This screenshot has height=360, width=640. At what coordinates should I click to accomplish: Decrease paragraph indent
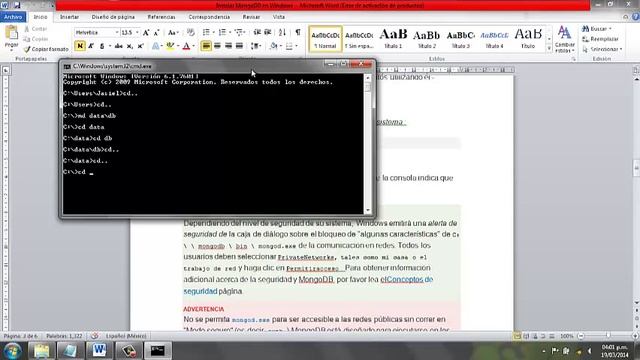[257, 32]
